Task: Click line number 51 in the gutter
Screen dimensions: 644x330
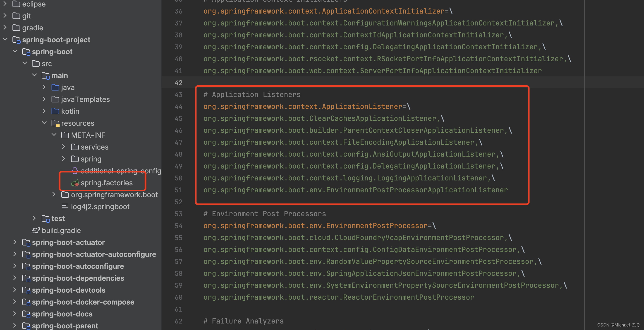Action: [x=178, y=190]
